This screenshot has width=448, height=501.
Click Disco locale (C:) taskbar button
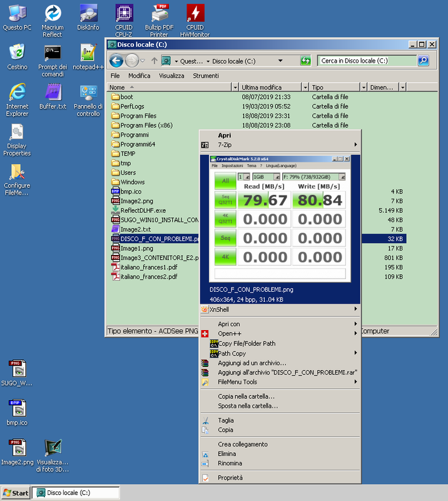tap(76, 493)
